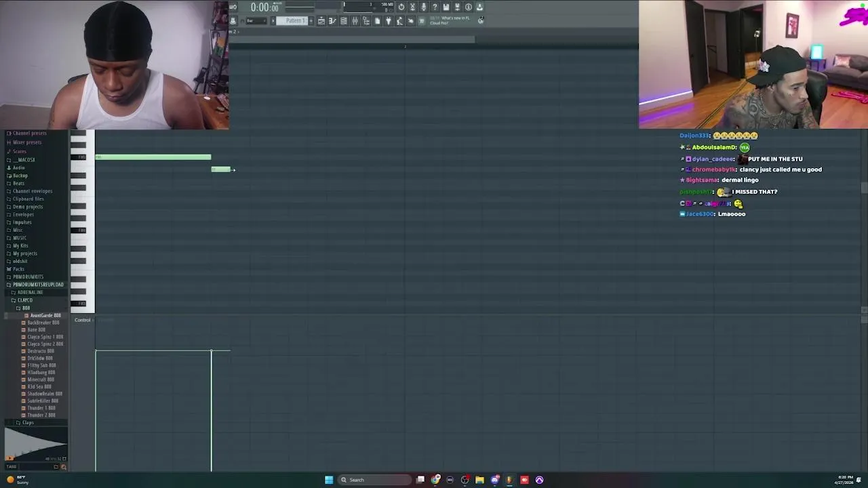868x488 pixels.
Task: Click the Windows Start button
Action: (x=329, y=480)
